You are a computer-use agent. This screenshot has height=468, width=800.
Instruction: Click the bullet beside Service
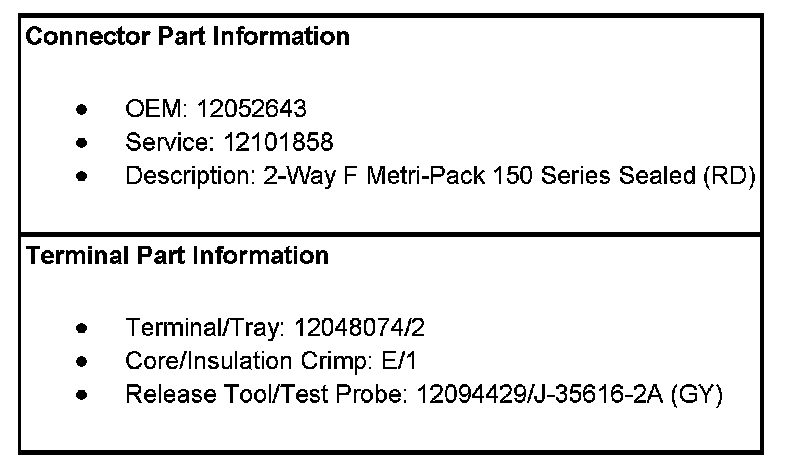click(82, 143)
